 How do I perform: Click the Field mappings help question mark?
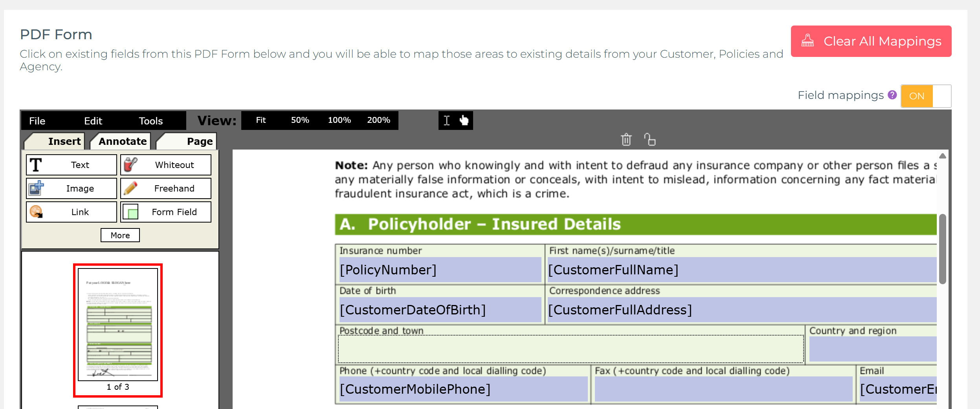pyautogui.click(x=892, y=95)
